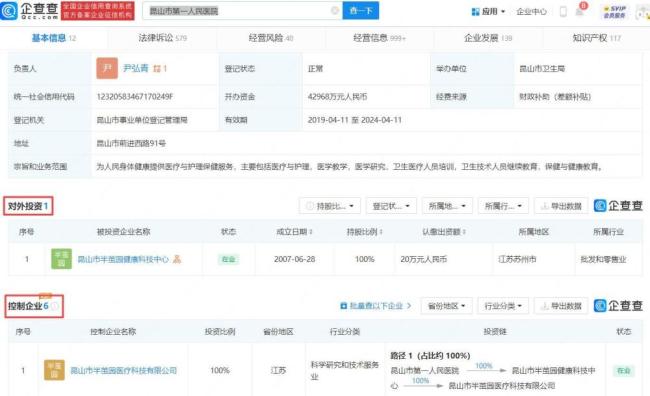Click the 半茧园 yellow logo in controlled companies
The height and width of the screenshot is (396, 650).
click(54, 370)
